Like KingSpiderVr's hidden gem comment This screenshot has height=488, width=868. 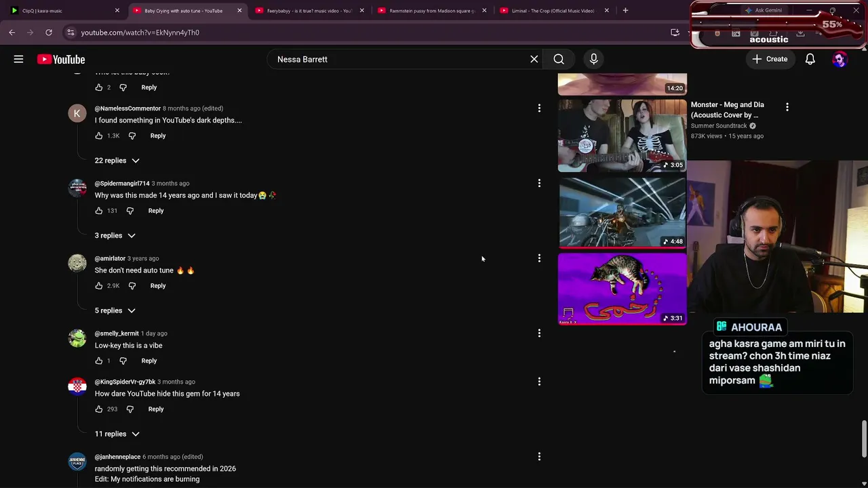click(99, 409)
